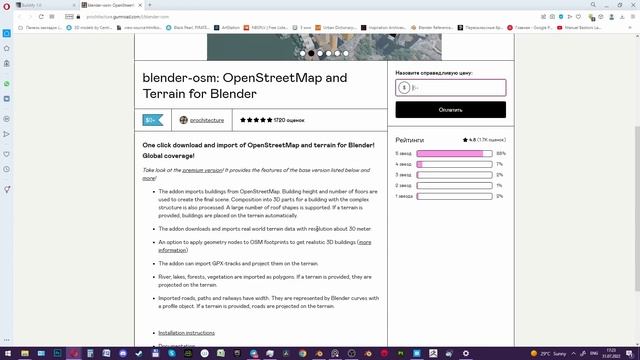
Task: Close the blender-osm tab
Action: pos(140,5)
